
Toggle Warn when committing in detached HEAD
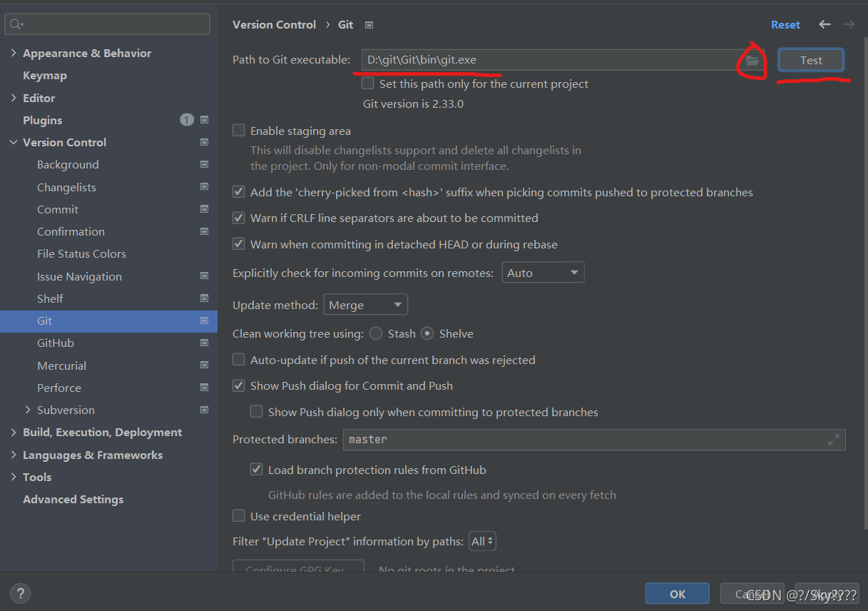coord(239,244)
